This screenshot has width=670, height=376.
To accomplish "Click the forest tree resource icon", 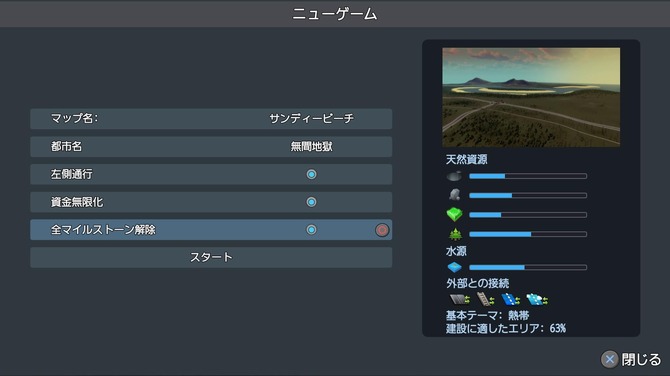I will coord(455,234).
